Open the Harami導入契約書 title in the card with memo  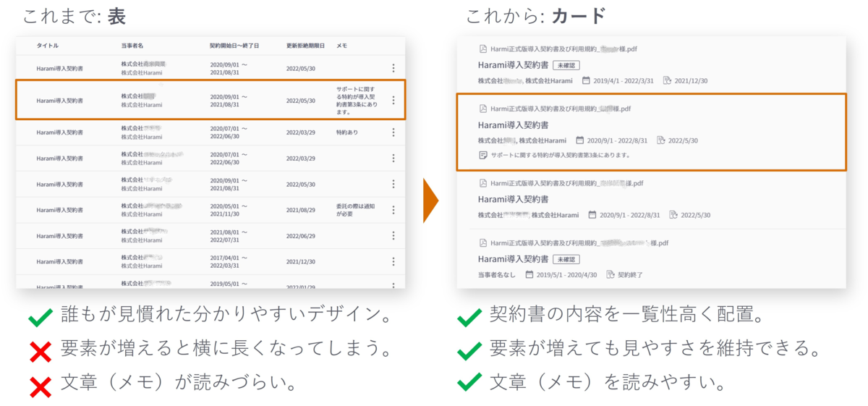tap(513, 125)
